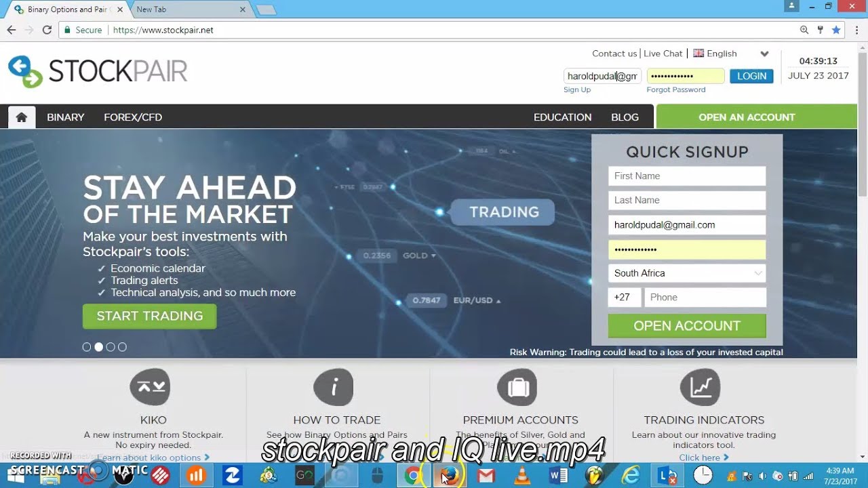This screenshot has height=488, width=868.
Task: Open Microsoft Word from the taskbar
Action: [x=559, y=476]
